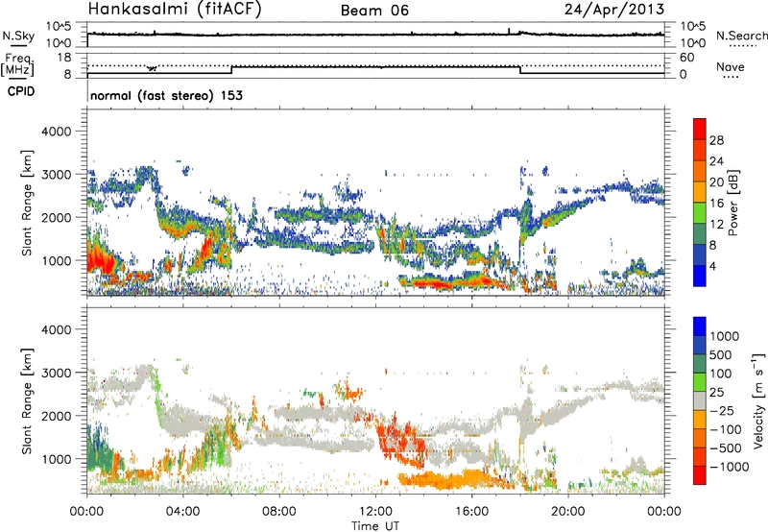Image resolution: width=768 pixels, height=532 pixels.
Task: Click the '12:00' time tick label
Action: pyautogui.click(x=375, y=512)
